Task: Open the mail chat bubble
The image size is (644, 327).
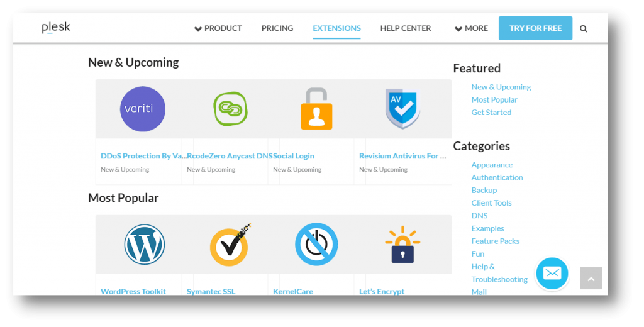Action: tap(552, 273)
